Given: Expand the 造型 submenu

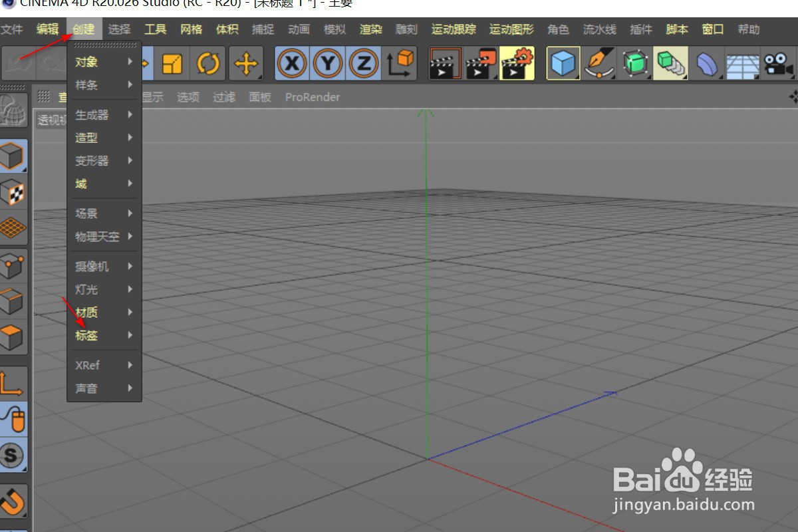Looking at the screenshot, I should 104,138.
